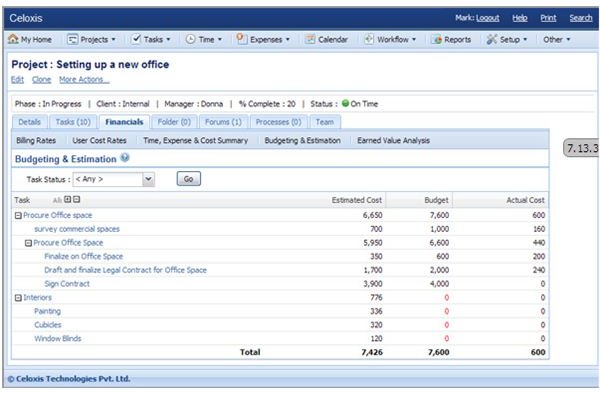Click the project Clone link
600x393 pixels.
41,80
